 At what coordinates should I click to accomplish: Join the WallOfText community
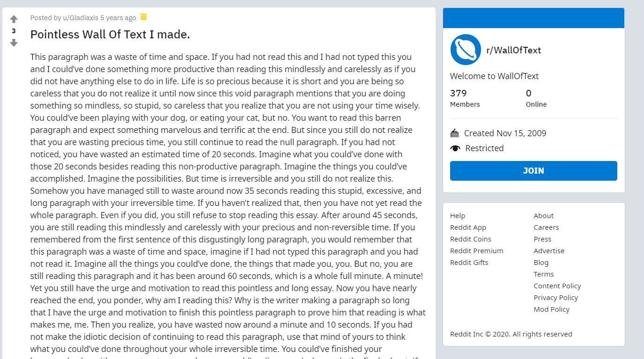tap(533, 171)
